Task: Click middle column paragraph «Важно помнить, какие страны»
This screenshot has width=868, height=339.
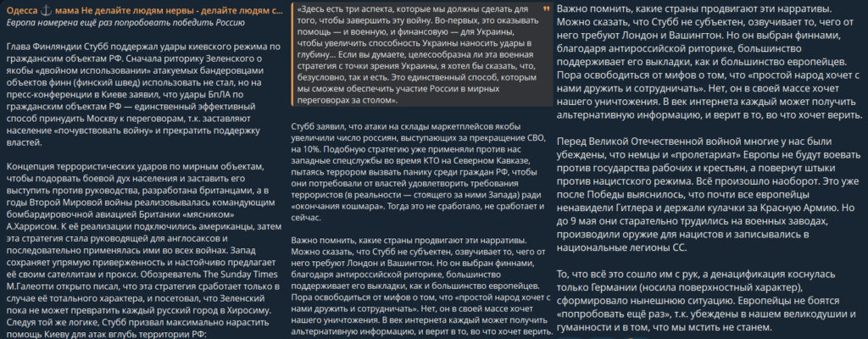Action: click(x=422, y=287)
